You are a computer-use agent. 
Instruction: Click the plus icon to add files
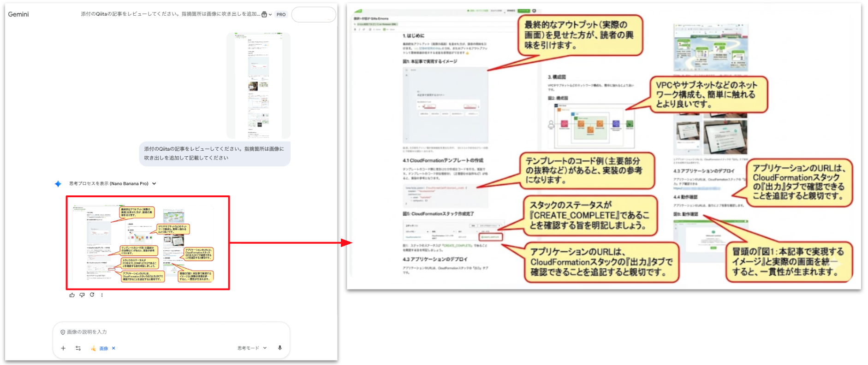point(63,348)
